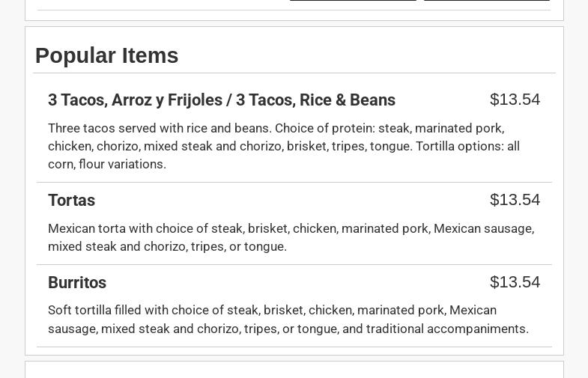Click the $13.54 price for Burritos
This screenshot has height=378, width=588.
point(515,282)
